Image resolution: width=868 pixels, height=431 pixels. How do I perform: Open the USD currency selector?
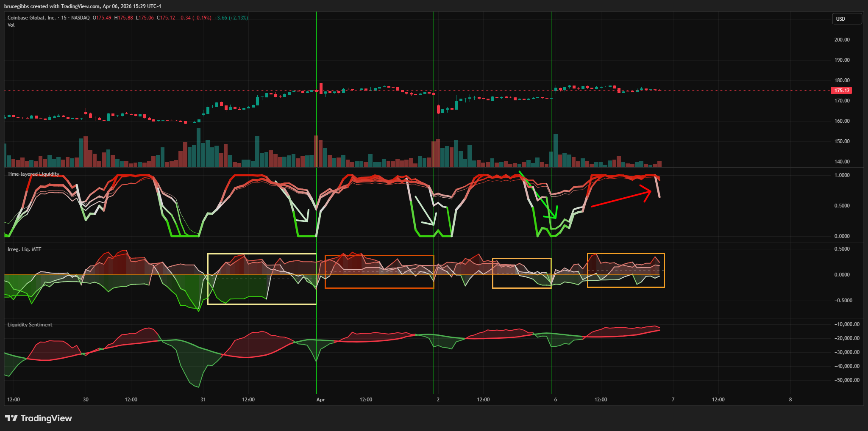coord(846,19)
